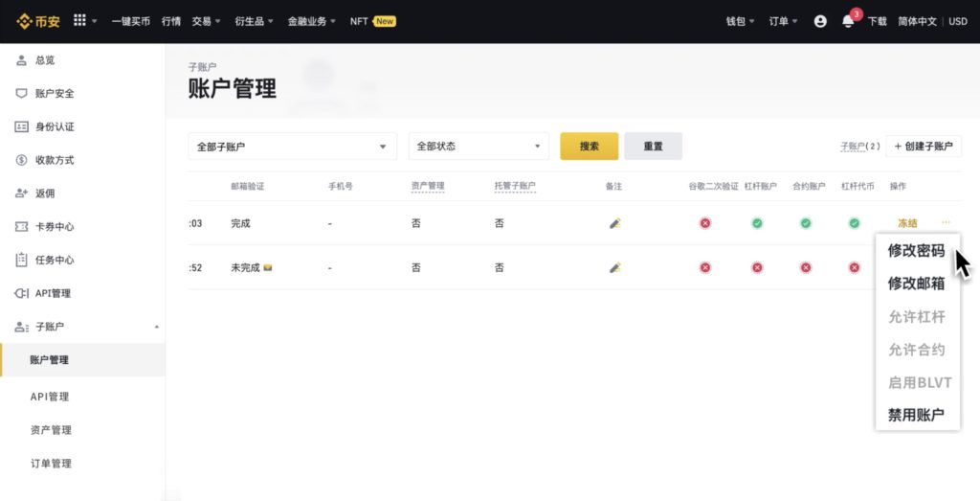Click the 收款方式 dollar icon

pos(21,160)
